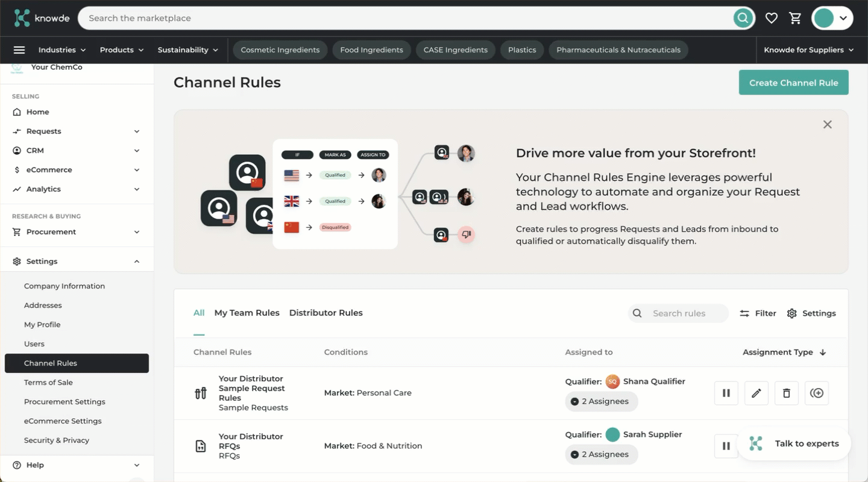Image resolution: width=868 pixels, height=482 pixels.
Task: Pause the Your Distributor RFQs rule
Action: coord(726,446)
